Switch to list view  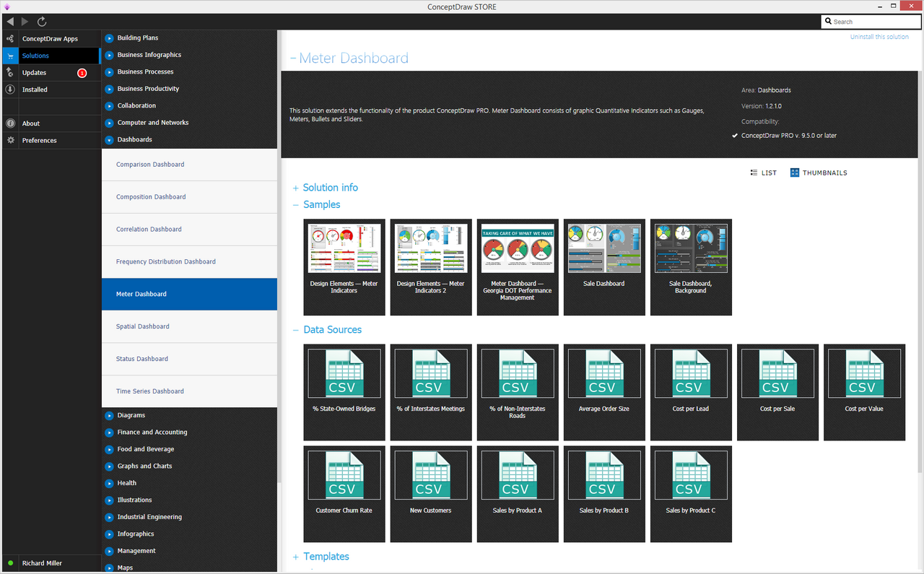(764, 173)
